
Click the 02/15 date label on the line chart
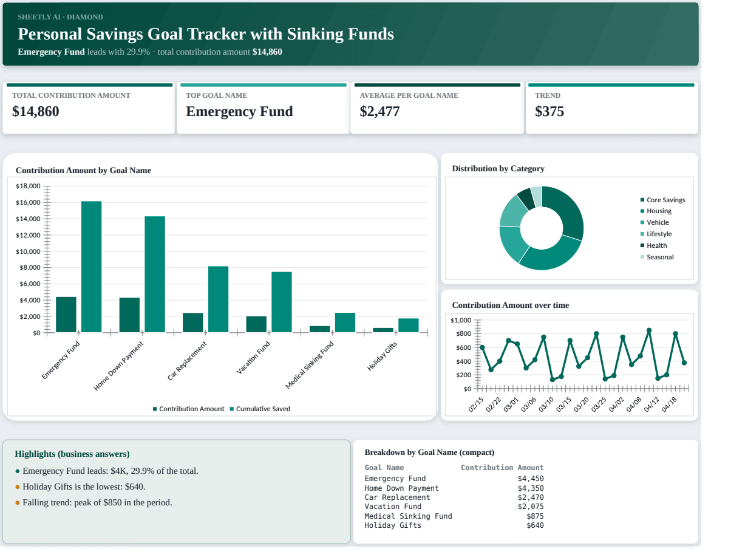(475, 405)
